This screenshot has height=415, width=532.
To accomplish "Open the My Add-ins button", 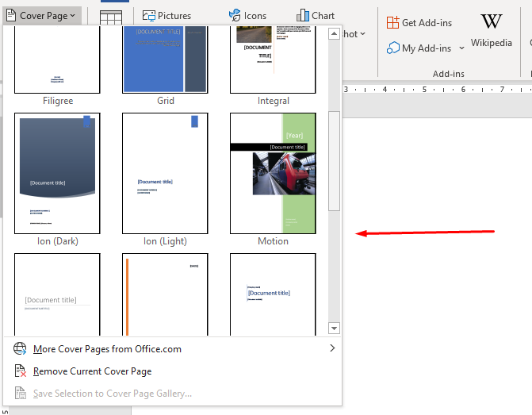I will click(x=419, y=48).
